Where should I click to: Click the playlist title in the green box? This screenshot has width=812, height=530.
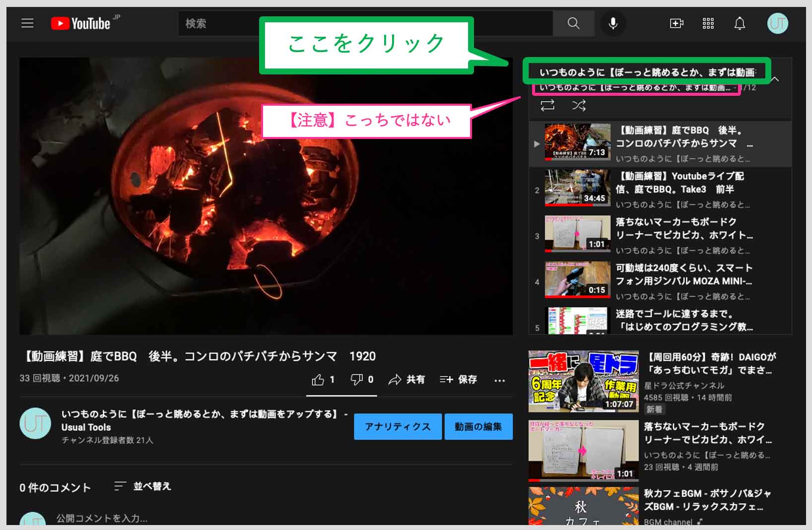pyautogui.click(x=646, y=72)
